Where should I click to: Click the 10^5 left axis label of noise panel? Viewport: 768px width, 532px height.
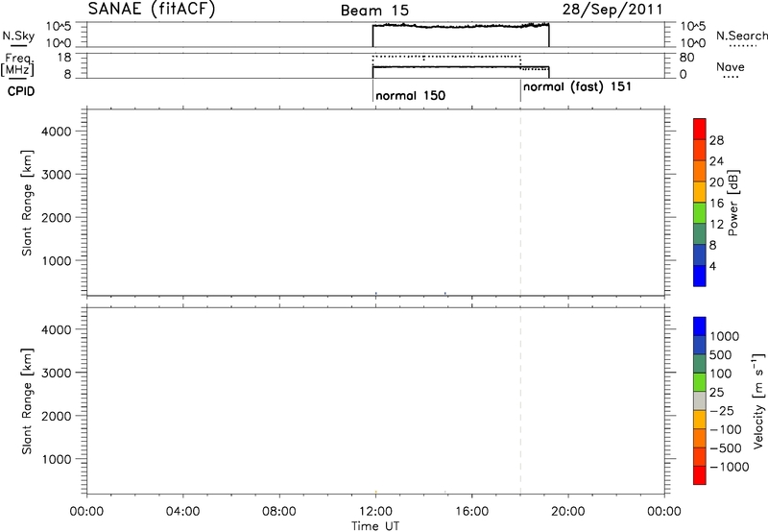59,26
